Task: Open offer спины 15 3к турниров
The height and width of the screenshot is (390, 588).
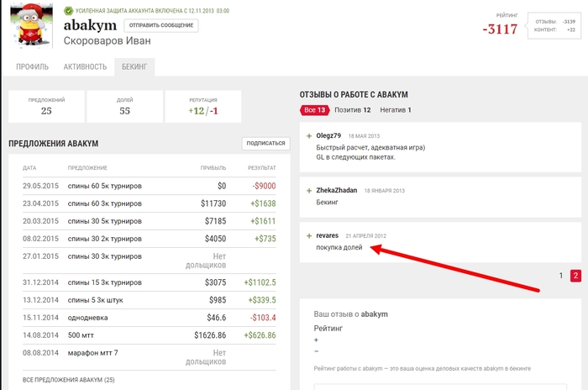Action: (105, 282)
